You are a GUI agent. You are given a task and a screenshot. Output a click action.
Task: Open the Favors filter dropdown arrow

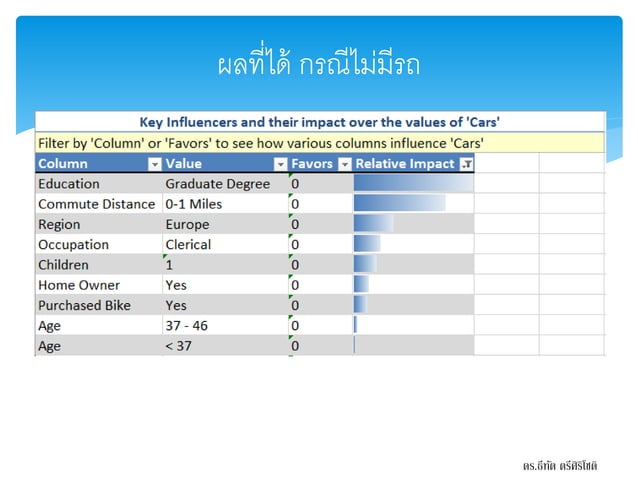pos(345,164)
